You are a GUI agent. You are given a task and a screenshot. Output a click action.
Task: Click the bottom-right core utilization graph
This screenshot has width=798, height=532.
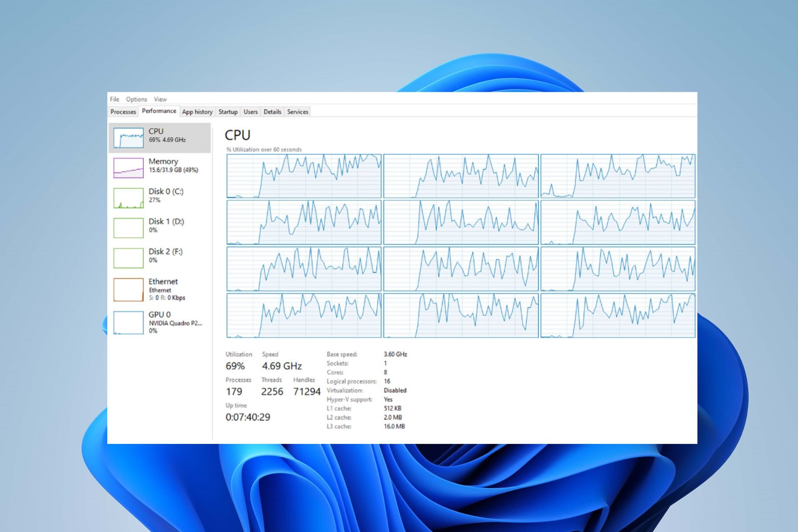pyautogui.click(x=618, y=315)
